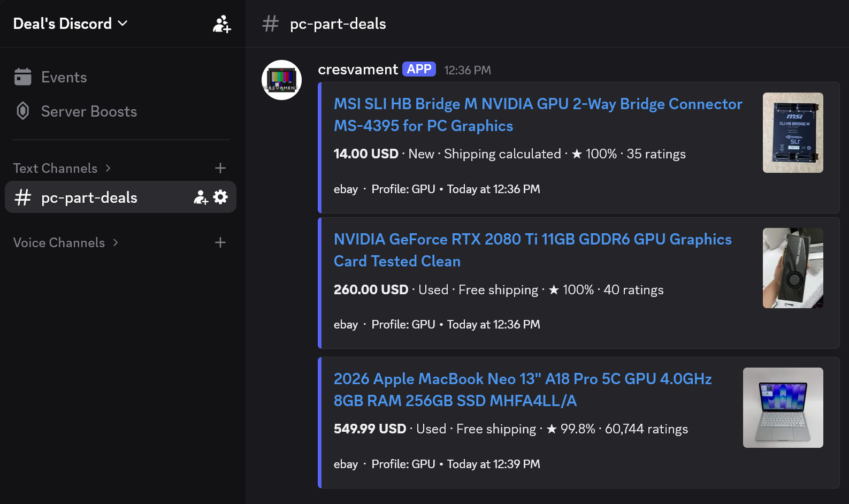Click the '40 ratings' text
This screenshot has width=849, height=504.
pyautogui.click(x=633, y=290)
